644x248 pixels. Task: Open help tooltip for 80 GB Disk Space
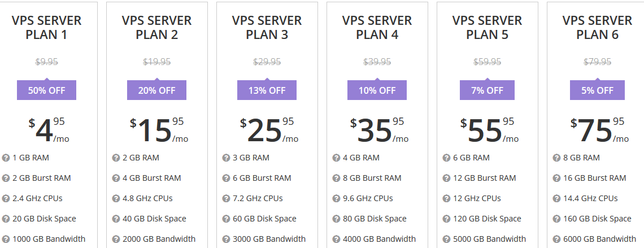pyautogui.click(x=336, y=219)
